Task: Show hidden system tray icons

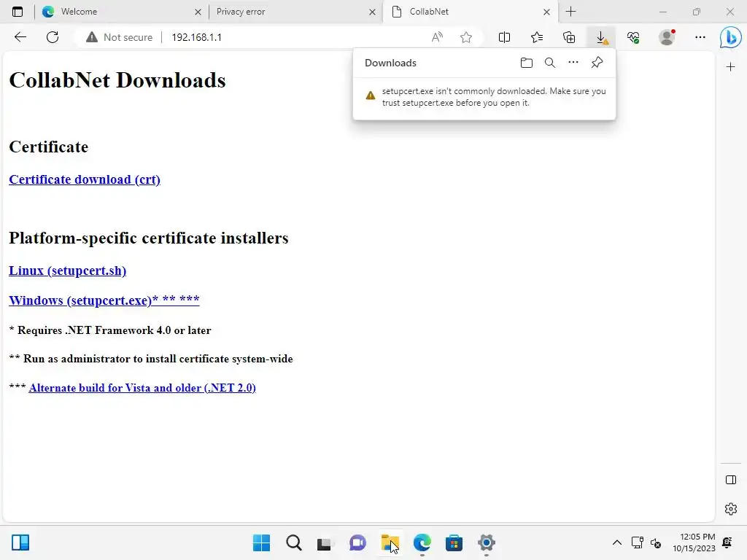Action: 616,542
